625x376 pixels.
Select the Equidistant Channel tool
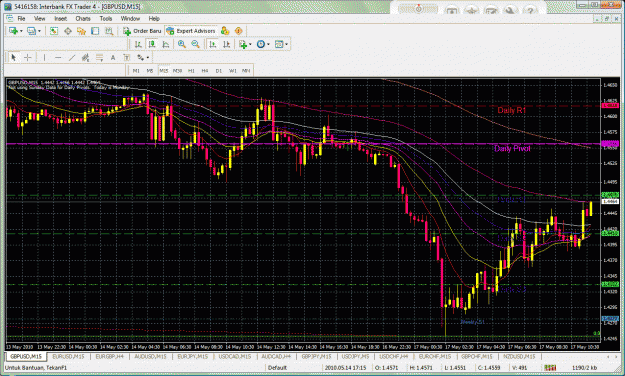85,57
